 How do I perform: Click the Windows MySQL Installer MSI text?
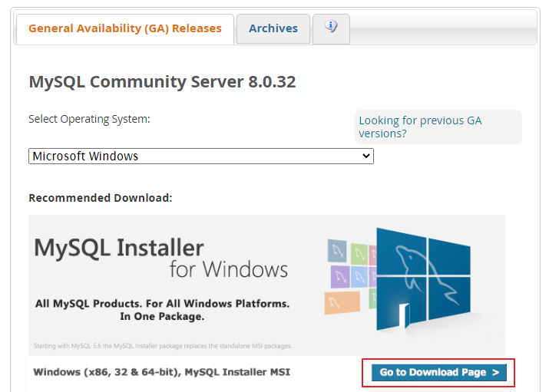click(x=162, y=372)
